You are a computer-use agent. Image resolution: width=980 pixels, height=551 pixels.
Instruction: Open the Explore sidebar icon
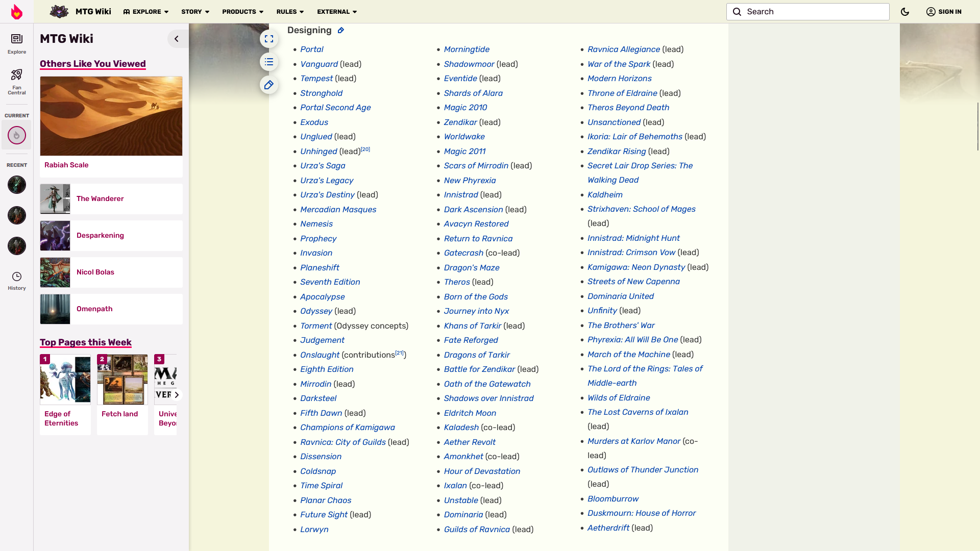[x=17, y=43]
